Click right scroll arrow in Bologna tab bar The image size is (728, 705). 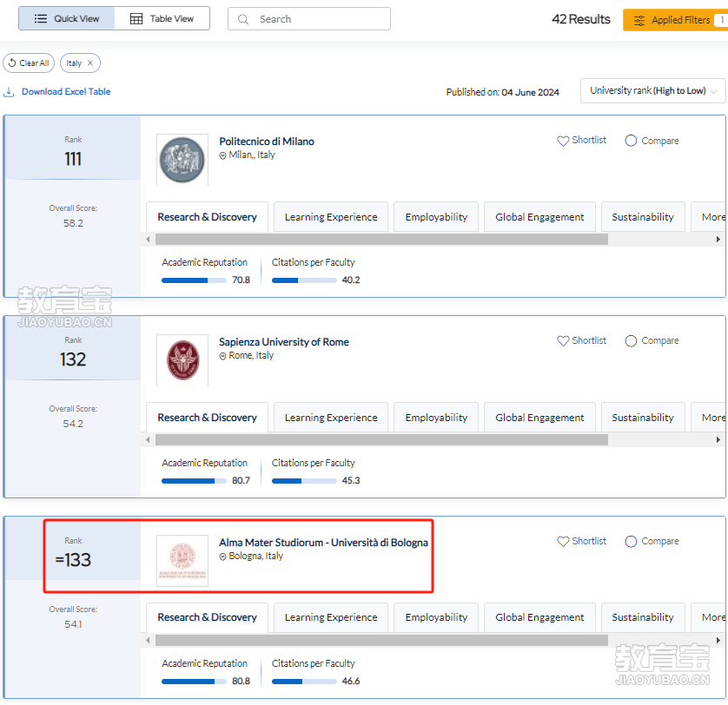[718, 641]
